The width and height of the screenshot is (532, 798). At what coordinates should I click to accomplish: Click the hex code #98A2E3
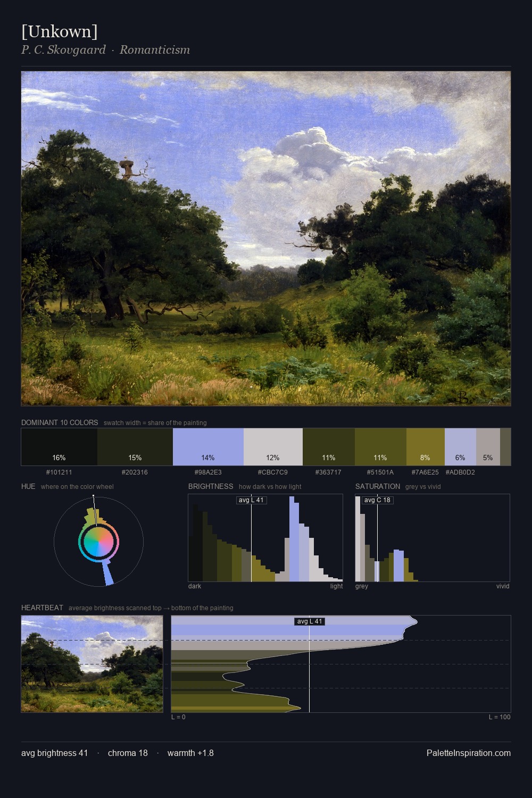[x=208, y=472]
